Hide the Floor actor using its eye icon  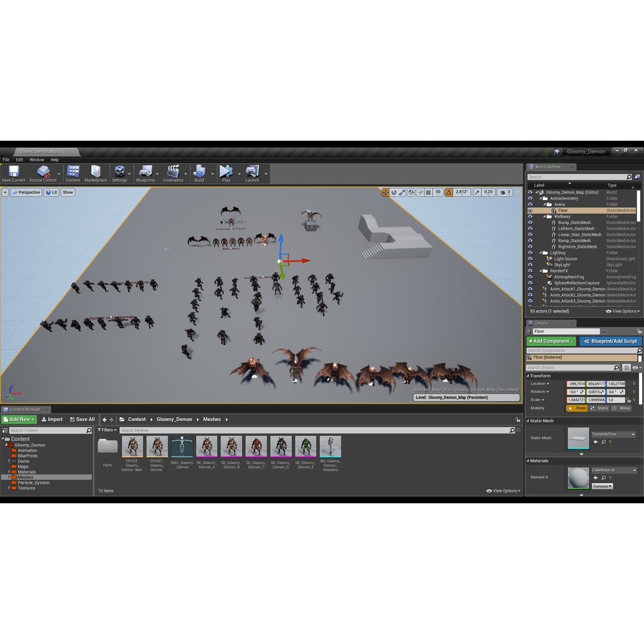coord(530,210)
